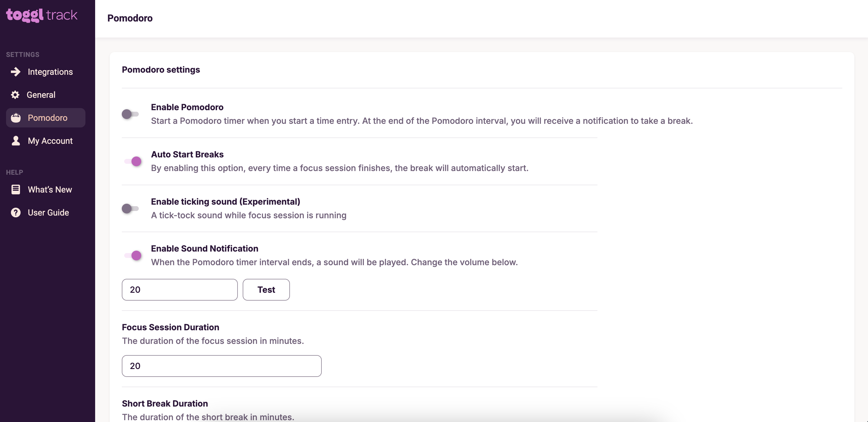Open My Account menu item
Screen dimensions: 868x422
pos(50,141)
